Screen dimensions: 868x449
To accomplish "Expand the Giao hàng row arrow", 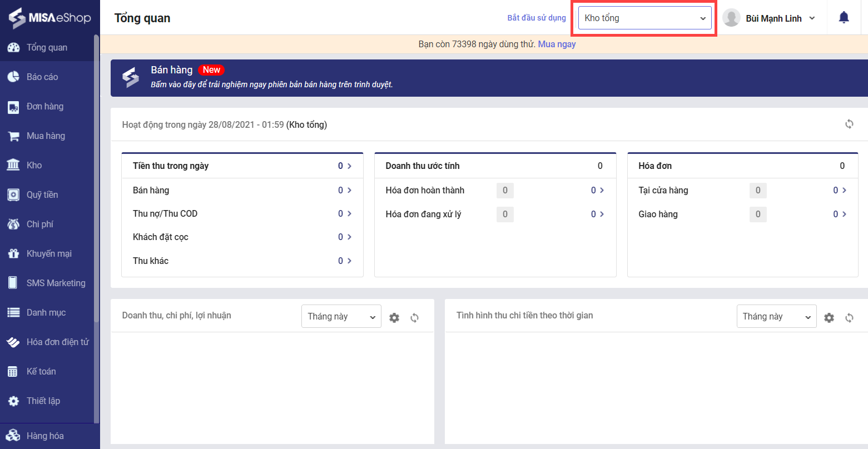I will click(845, 214).
